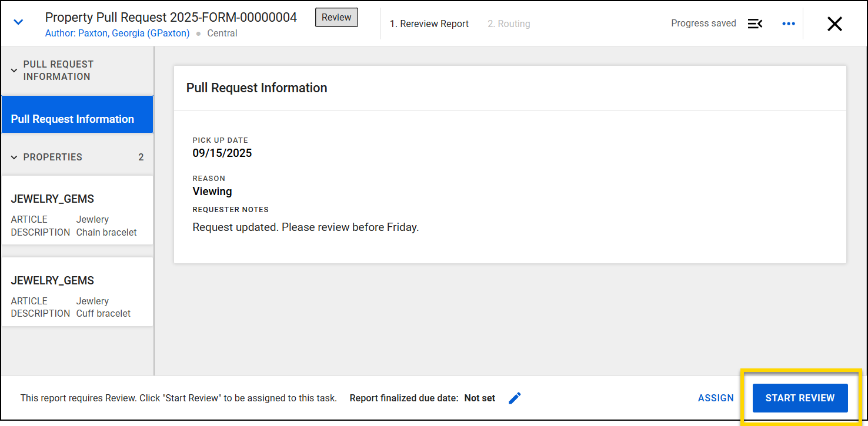868x426 pixels.
Task: Collapse the side panel using the list icon
Action: 755,24
